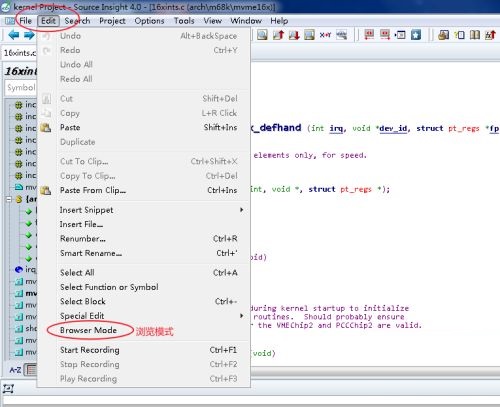Screen dimensions: 500x407
Task: Click the open book icon in toolbar
Action: 475,35
